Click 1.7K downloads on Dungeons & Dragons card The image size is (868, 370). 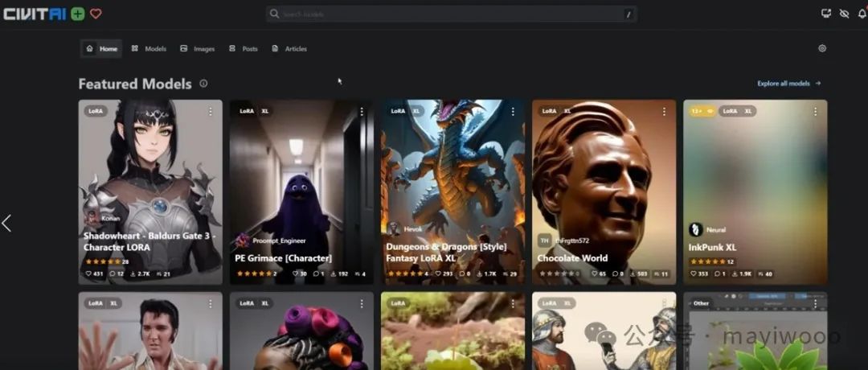[487, 273]
